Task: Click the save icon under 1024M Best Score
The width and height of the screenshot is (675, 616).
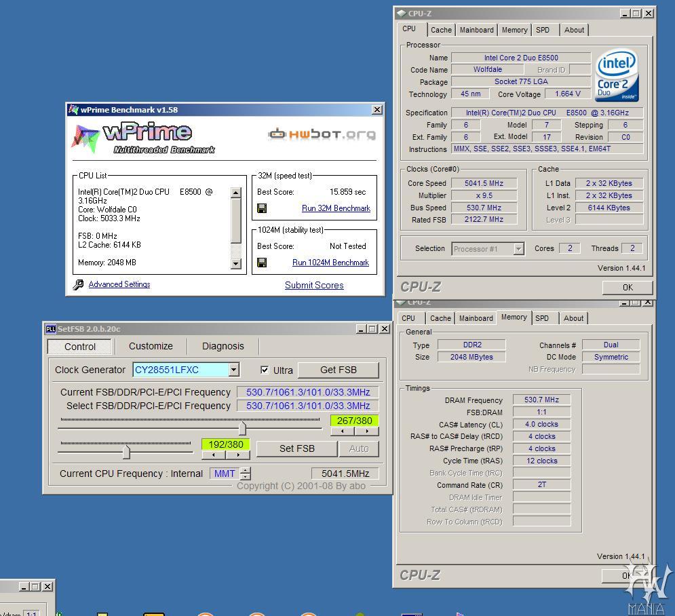Action: click(262, 263)
